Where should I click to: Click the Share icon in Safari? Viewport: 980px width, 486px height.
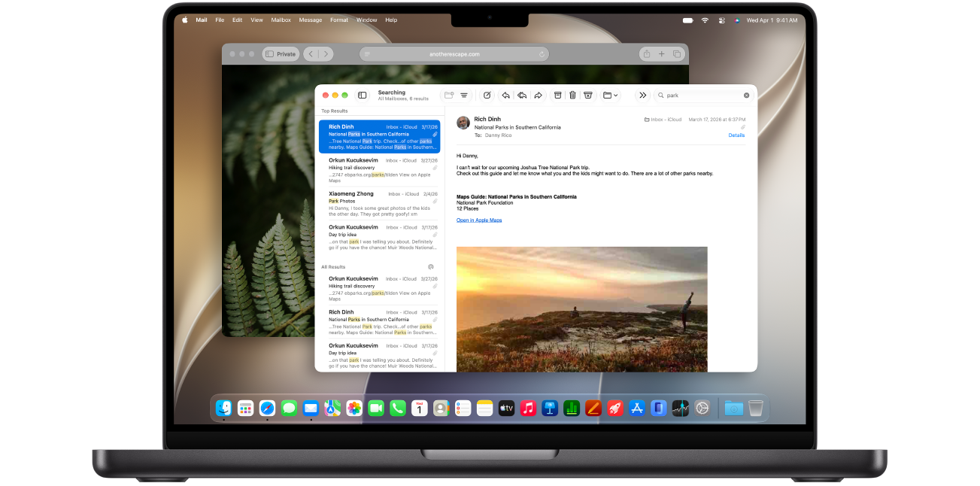point(646,54)
